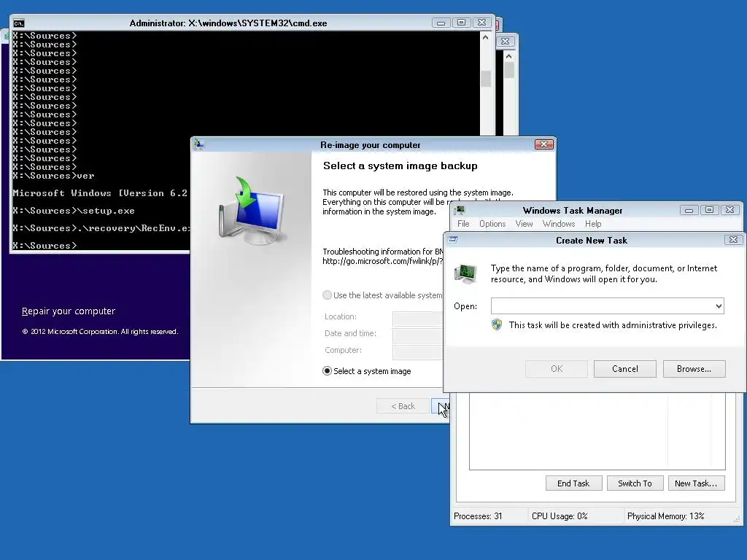This screenshot has height=560, width=747.
Task: Click the 'Microsoft Windows [Version 6.2' line
Action: coord(100,192)
